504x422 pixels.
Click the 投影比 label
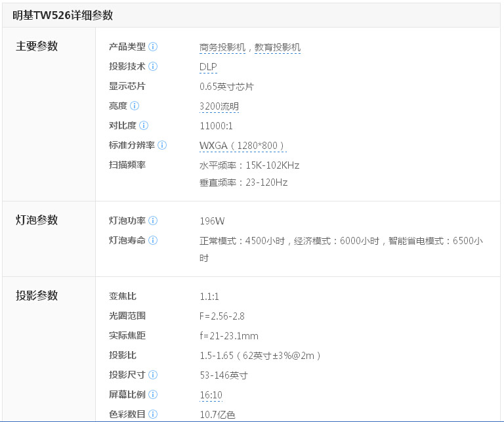123,355
